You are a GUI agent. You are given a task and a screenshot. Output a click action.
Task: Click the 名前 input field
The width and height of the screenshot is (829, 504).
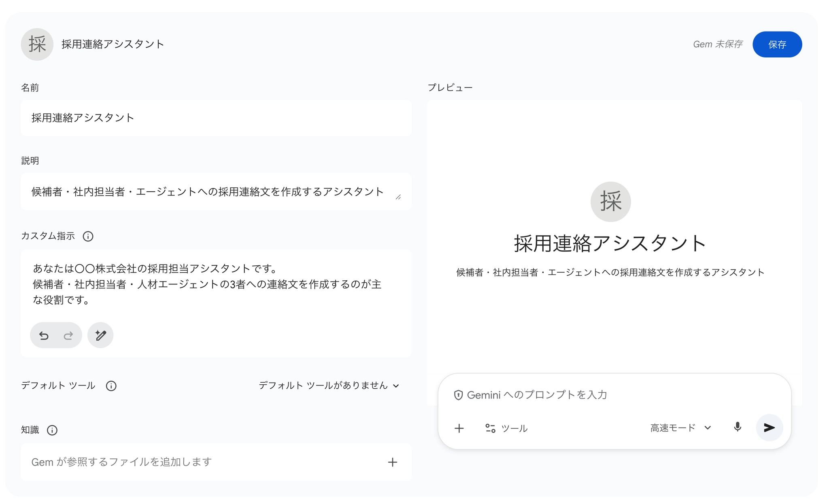coord(216,118)
